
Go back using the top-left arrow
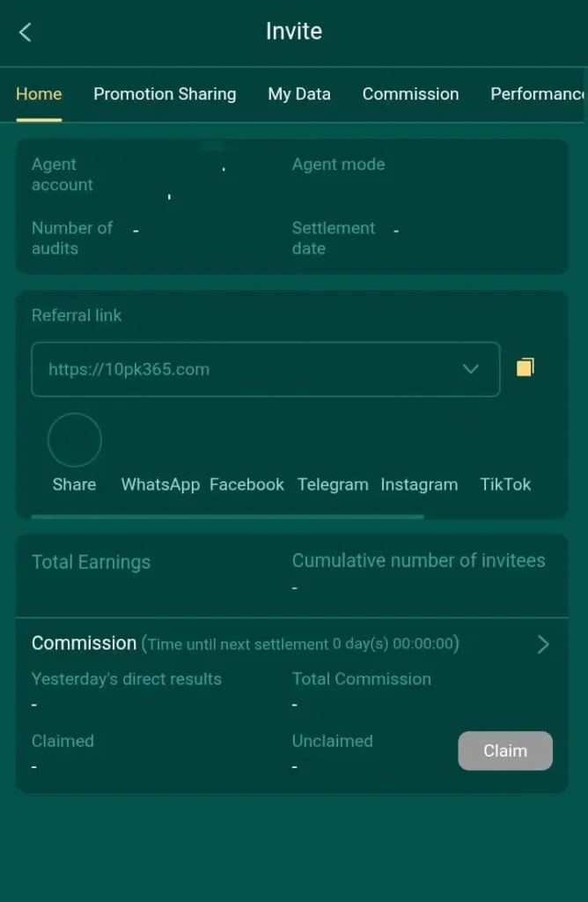[25, 33]
